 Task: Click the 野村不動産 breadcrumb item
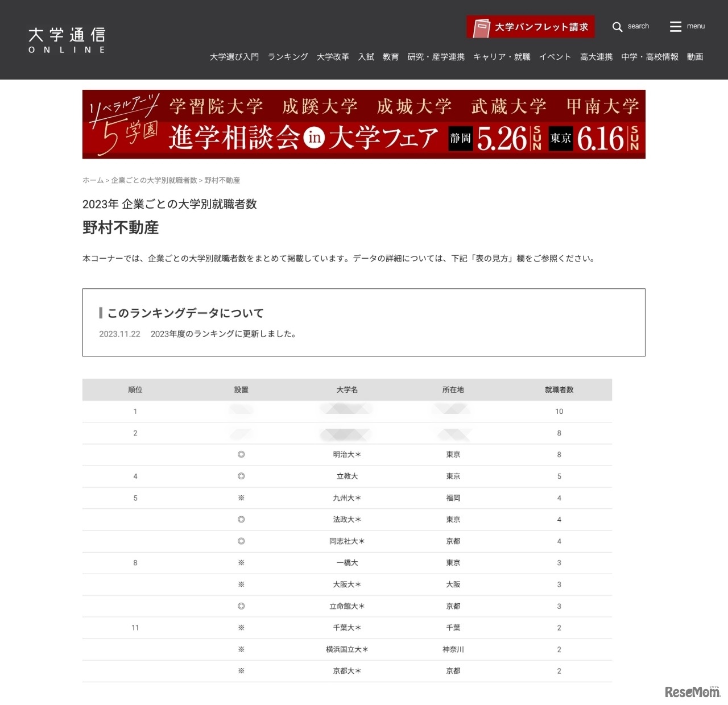(x=222, y=180)
